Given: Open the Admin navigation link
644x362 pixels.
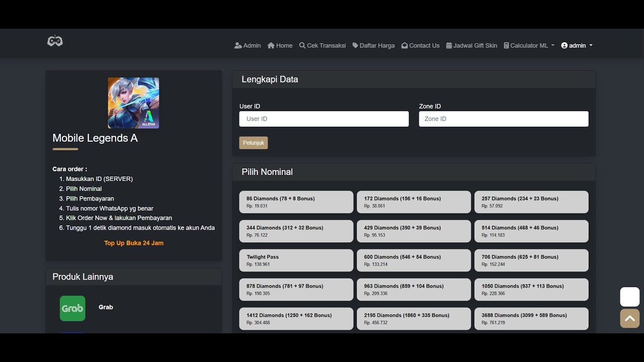Looking at the screenshot, I should pyautogui.click(x=248, y=45).
